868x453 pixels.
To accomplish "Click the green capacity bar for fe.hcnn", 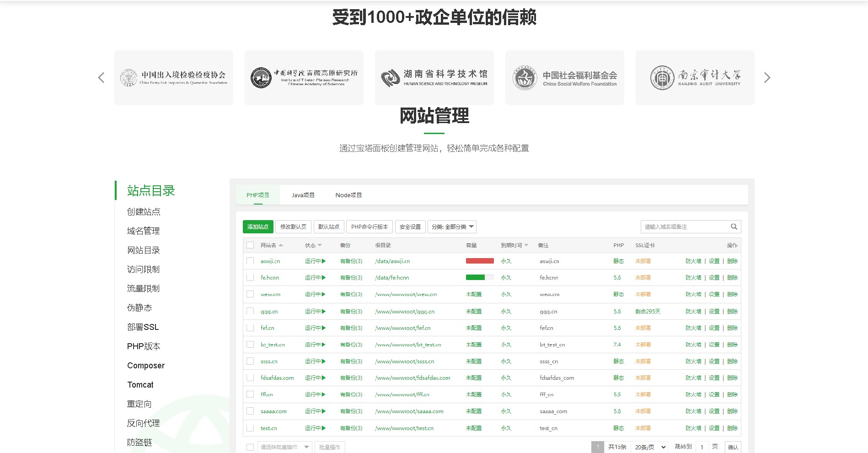I will pos(480,277).
